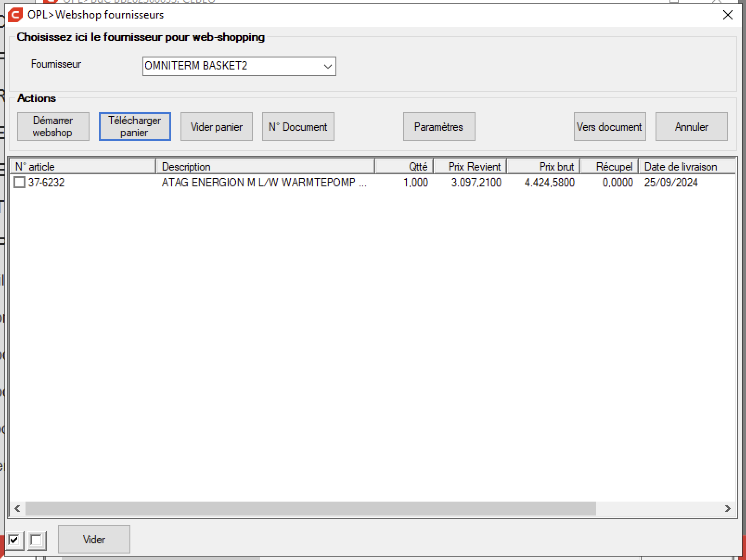Image resolution: width=746 pixels, height=560 pixels.
Task: Sort by Description column header
Action: (265, 166)
